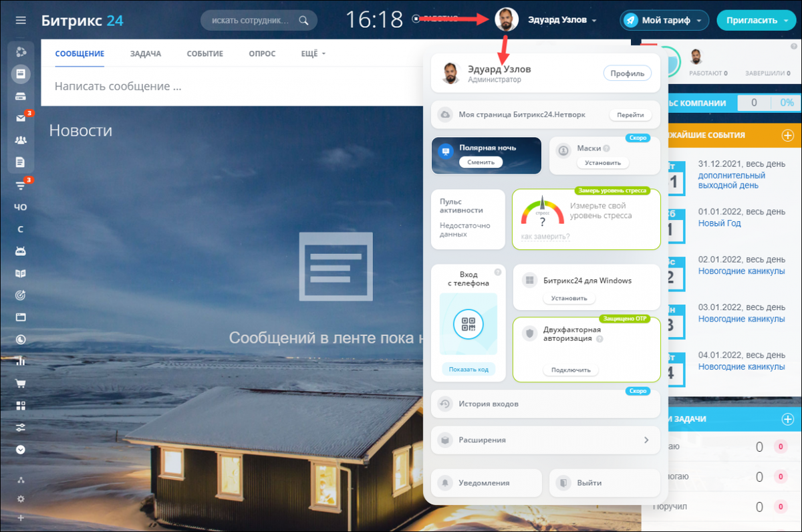Click the stress level gauge
Screen dimensions: 802x532
pyautogui.click(x=542, y=211)
